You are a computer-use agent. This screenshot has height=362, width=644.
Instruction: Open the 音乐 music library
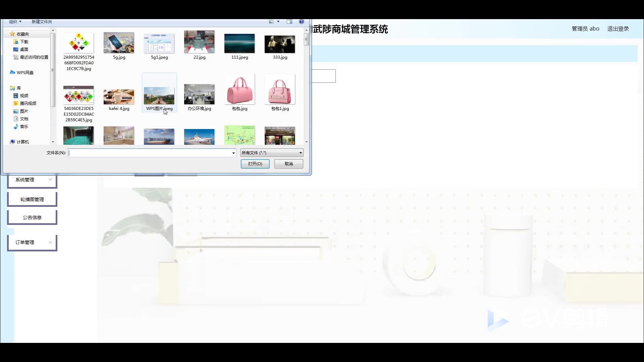(24, 126)
